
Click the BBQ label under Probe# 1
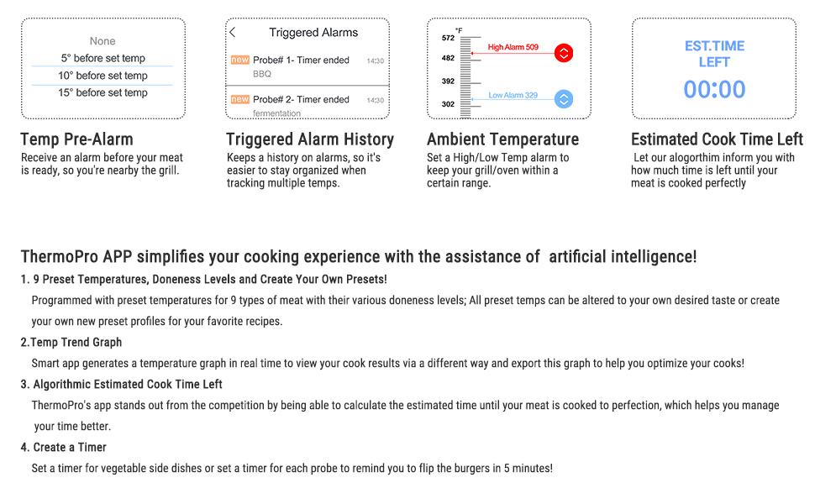(262, 75)
